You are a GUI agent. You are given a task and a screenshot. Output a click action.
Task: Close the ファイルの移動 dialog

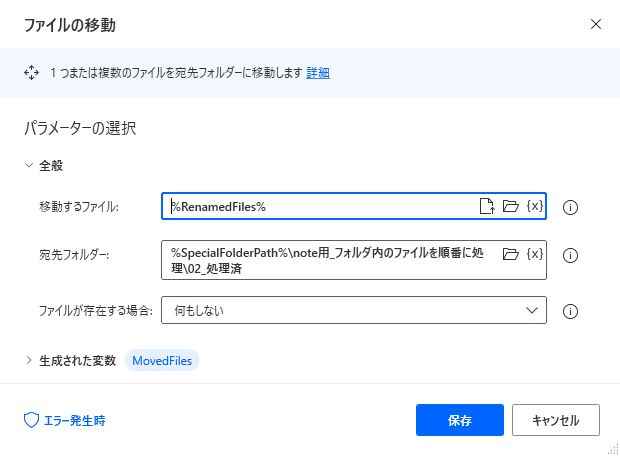tap(596, 24)
